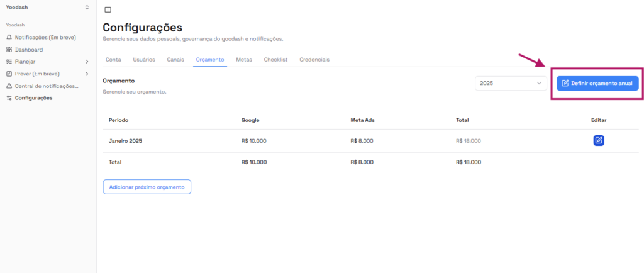The height and width of the screenshot is (273, 644).
Task: Click the Planejar sidebar icon
Action: pyautogui.click(x=9, y=62)
